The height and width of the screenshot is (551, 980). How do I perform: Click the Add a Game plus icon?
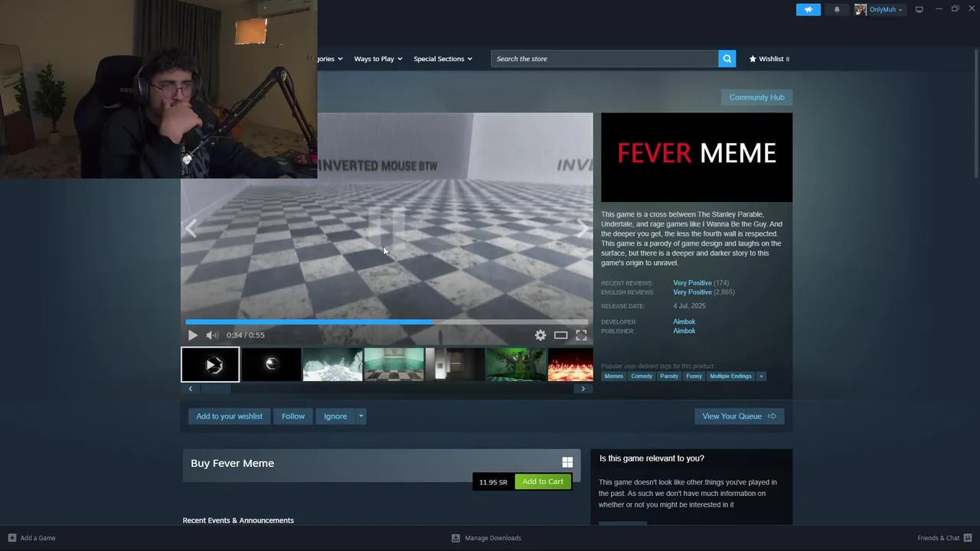[11, 538]
